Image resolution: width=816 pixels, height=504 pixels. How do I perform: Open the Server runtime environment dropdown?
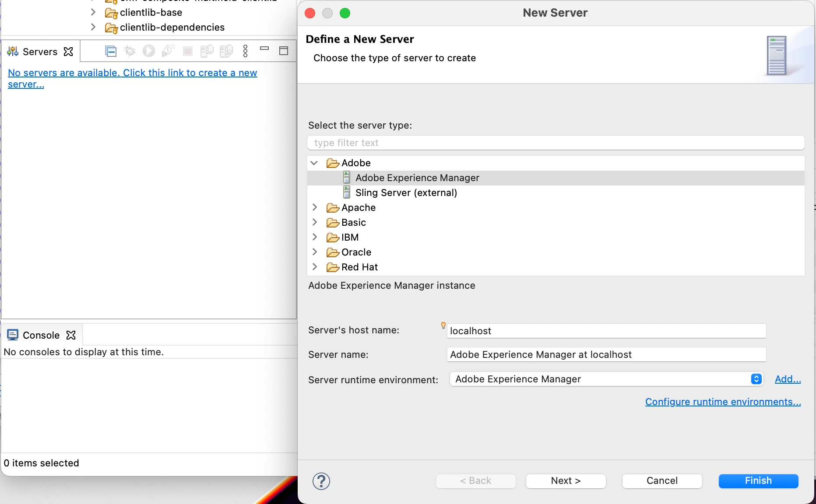(606, 379)
